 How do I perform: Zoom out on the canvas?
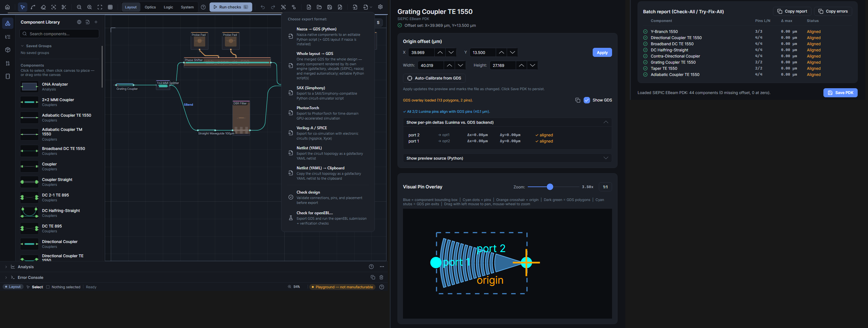coord(79,7)
